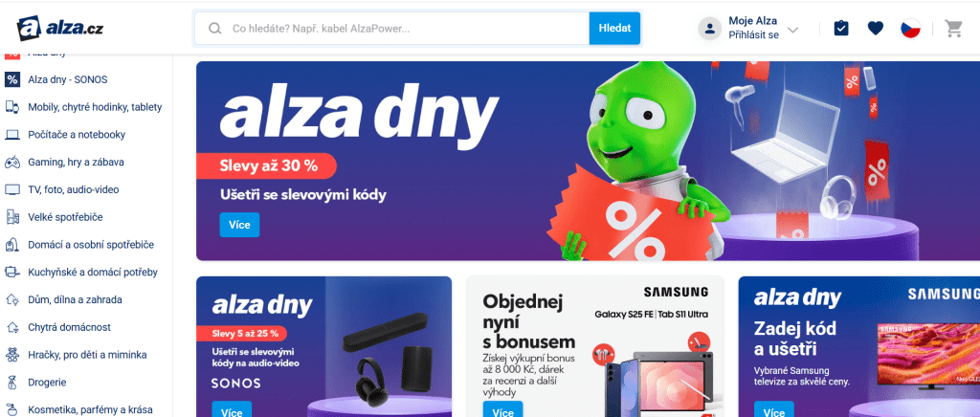Open Dům, dílna a zahrada category

pos(75,299)
